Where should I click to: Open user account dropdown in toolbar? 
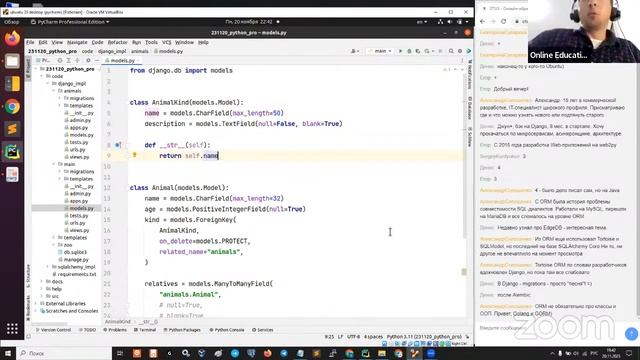tap(355, 51)
